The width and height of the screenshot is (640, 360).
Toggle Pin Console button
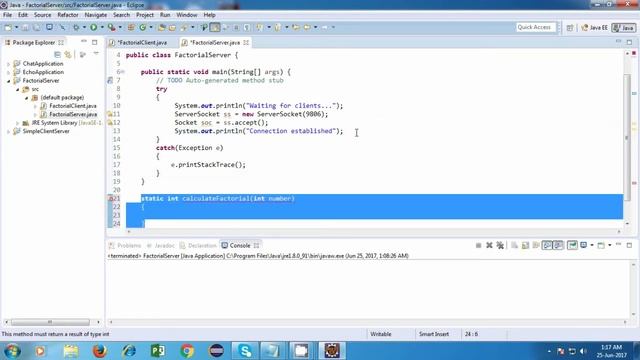(x=572, y=245)
